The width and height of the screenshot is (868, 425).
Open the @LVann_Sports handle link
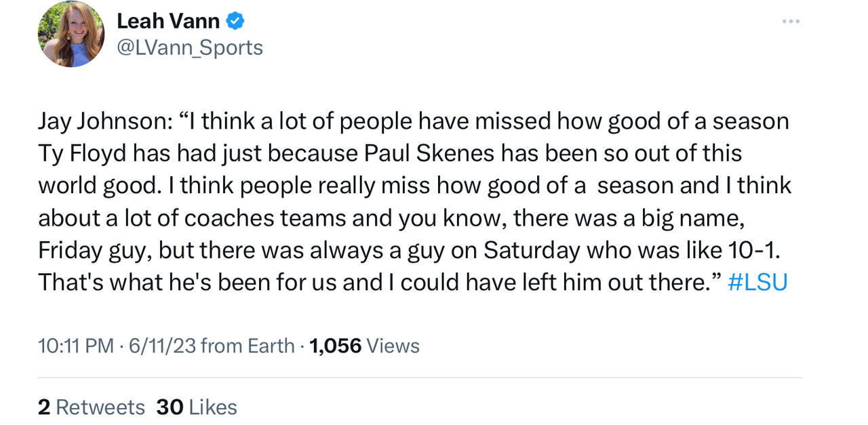tap(190, 47)
